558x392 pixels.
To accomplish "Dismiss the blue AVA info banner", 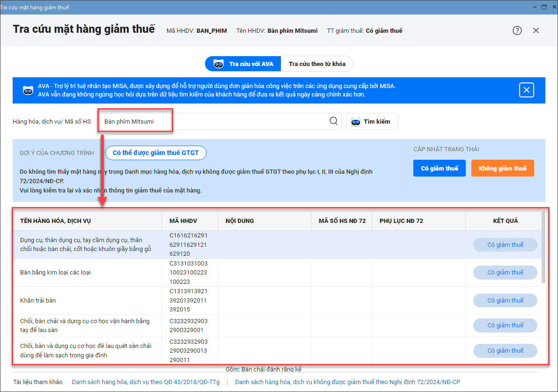I will click(x=527, y=90).
